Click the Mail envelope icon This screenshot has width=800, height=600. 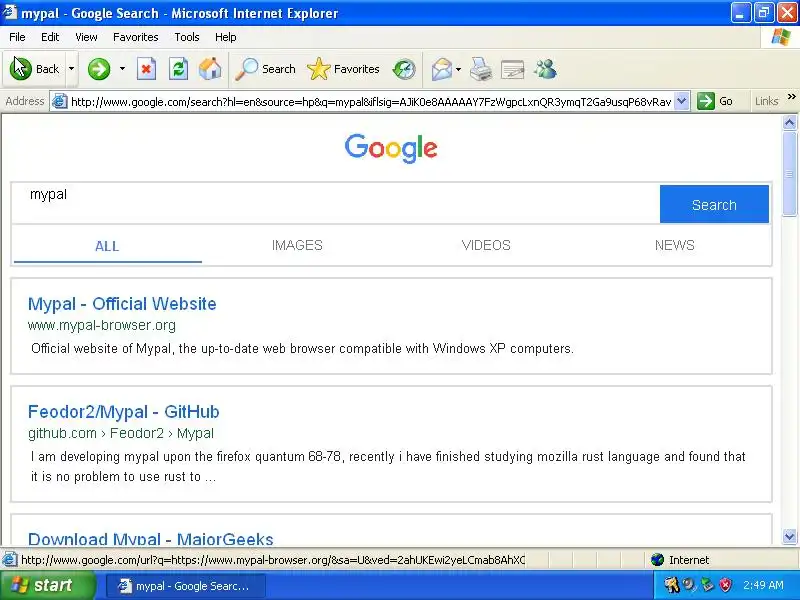[441, 69]
